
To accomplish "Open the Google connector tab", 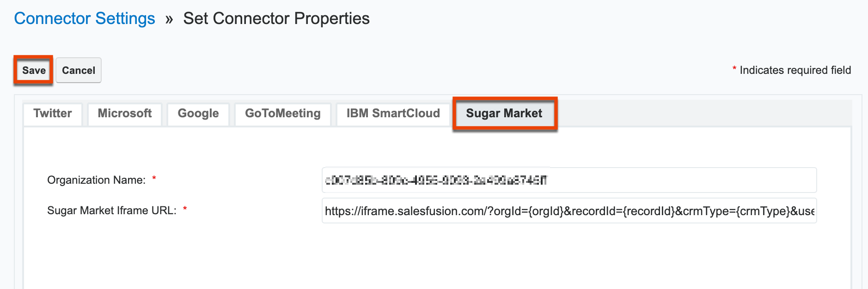I will click(x=198, y=114).
